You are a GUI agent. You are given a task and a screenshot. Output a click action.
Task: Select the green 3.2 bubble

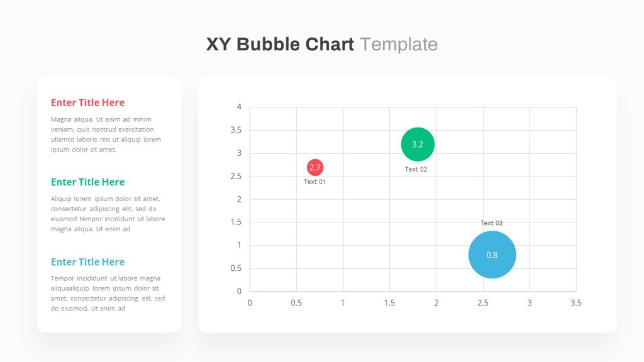418,145
